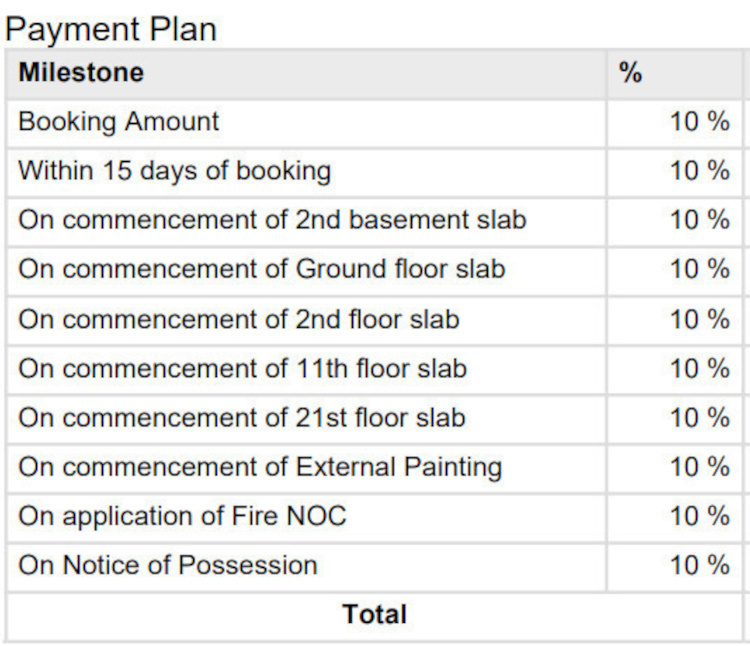Select the Milestone column header
Viewport: 750px width, 646px height.
coord(81,73)
